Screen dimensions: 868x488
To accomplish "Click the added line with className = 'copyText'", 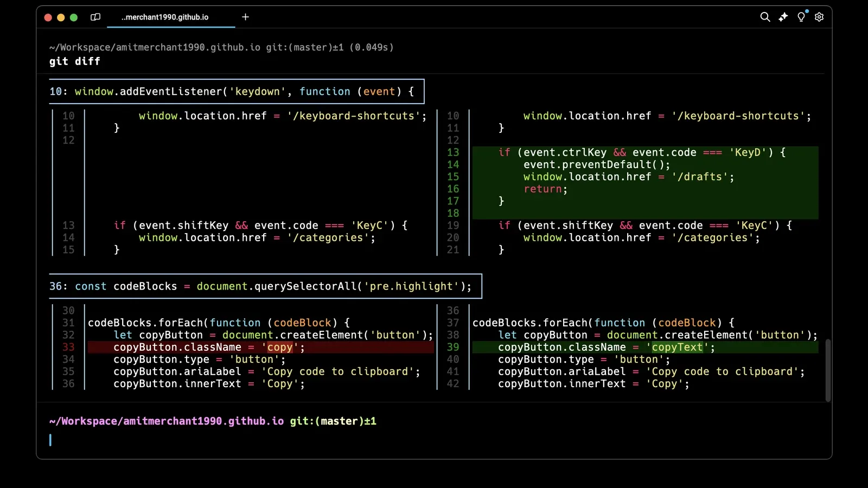I will [645, 347].
